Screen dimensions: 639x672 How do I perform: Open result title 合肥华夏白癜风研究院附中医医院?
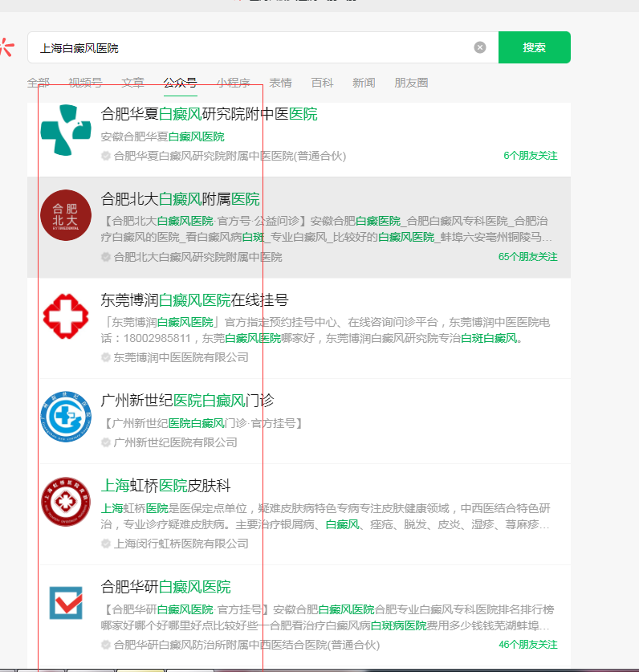click(210, 114)
